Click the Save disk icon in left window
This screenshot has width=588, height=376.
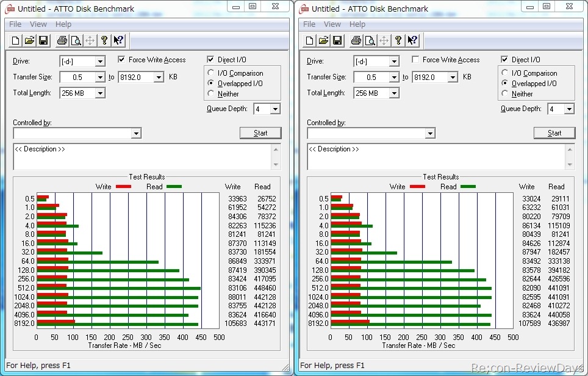click(43, 41)
